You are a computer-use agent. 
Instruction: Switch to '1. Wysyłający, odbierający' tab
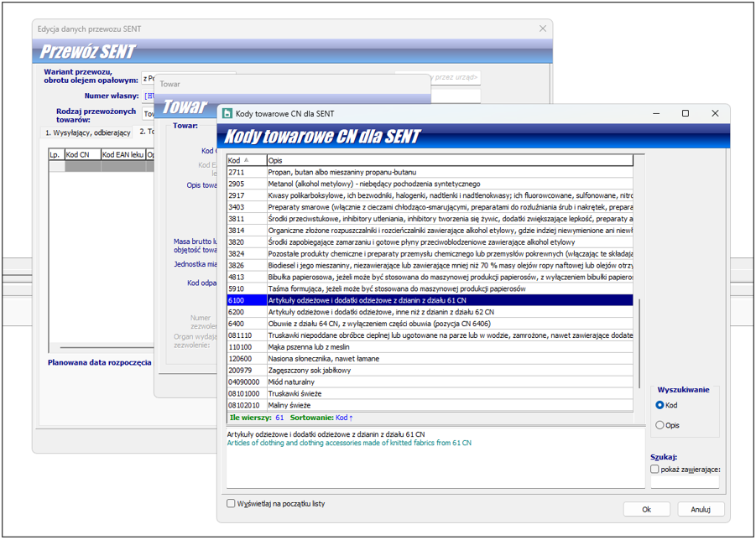click(87, 132)
